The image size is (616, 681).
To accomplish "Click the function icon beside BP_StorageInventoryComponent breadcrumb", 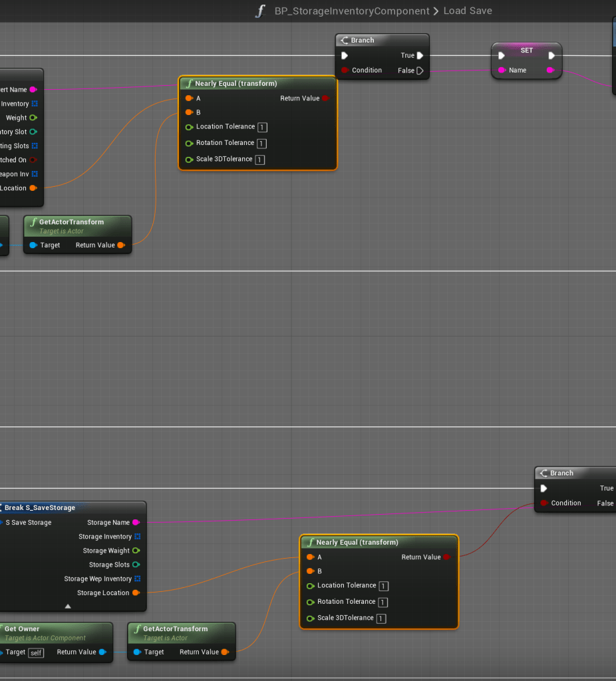I will (x=261, y=11).
